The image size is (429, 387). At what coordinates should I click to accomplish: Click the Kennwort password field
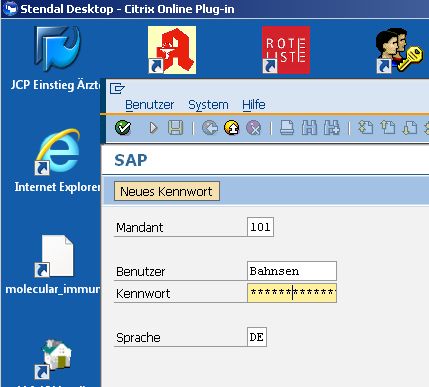(x=292, y=293)
